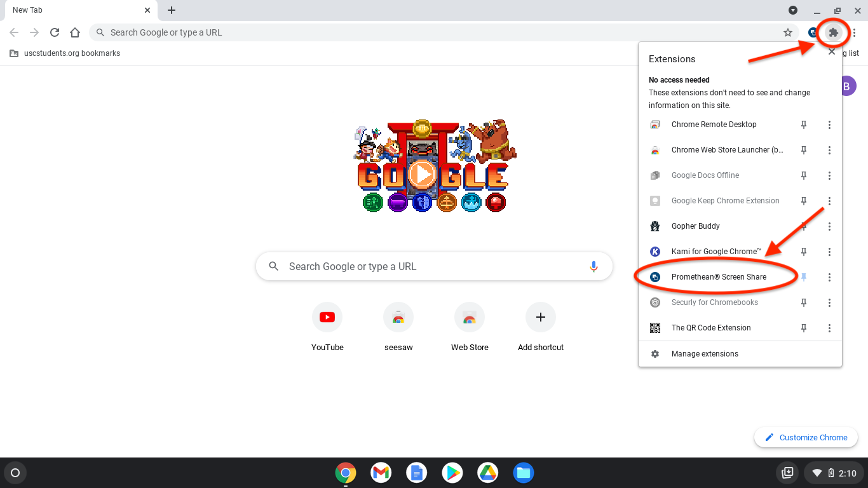Pin Securly for Chromebooks to toolbar
The width and height of the screenshot is (868, 488).
point(804,302)
